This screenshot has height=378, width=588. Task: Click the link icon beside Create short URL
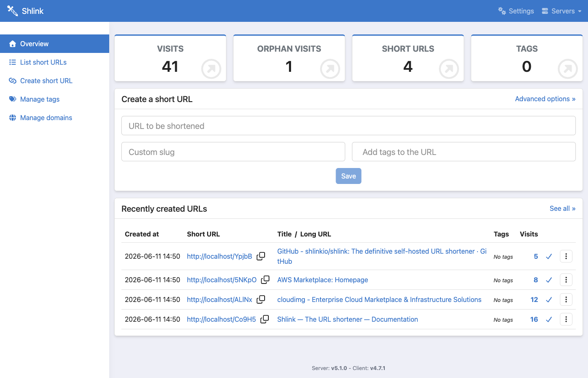coord(13,81)
